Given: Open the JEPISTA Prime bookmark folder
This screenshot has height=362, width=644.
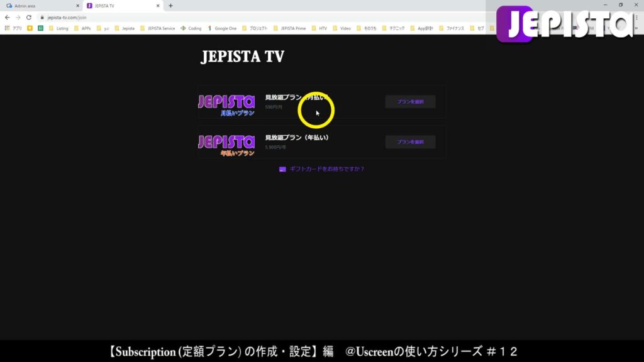Looking at the screenshot, I should tap(289, 28).
